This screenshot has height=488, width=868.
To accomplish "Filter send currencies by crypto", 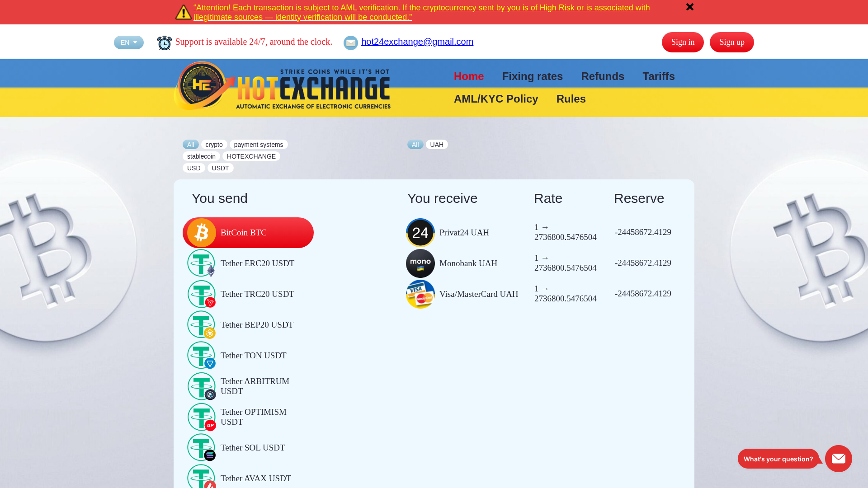I will click(214, 145).
